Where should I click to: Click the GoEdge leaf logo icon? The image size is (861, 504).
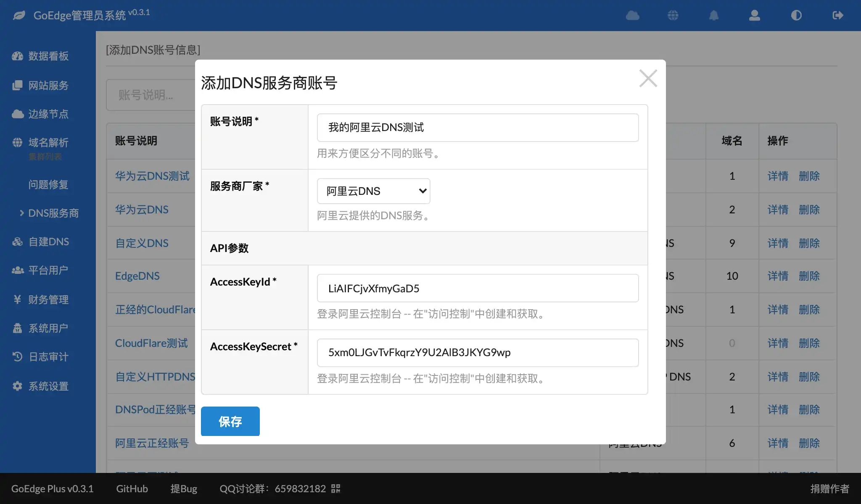(x=19, y=16)
